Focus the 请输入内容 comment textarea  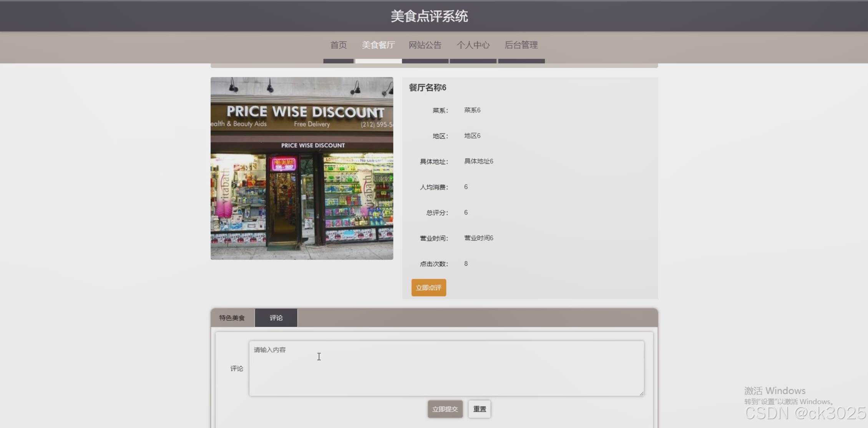(x=446, y=368)
